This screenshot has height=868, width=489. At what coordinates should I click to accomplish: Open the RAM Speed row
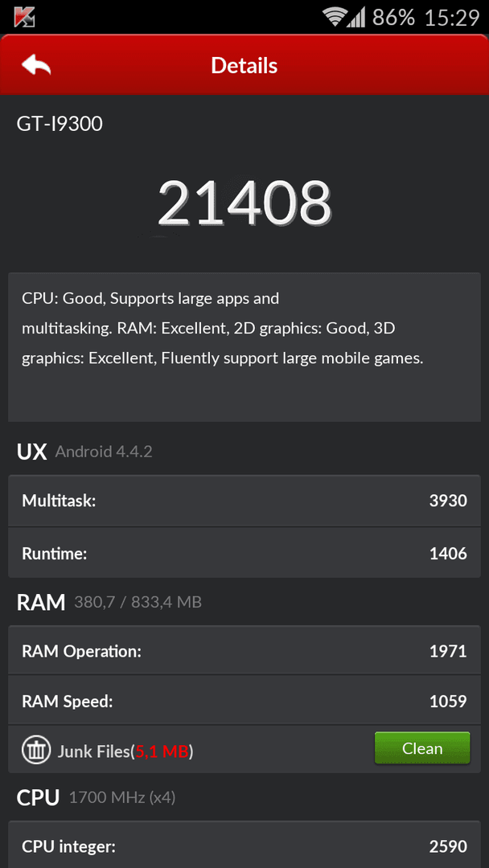(x=244, y=700)
